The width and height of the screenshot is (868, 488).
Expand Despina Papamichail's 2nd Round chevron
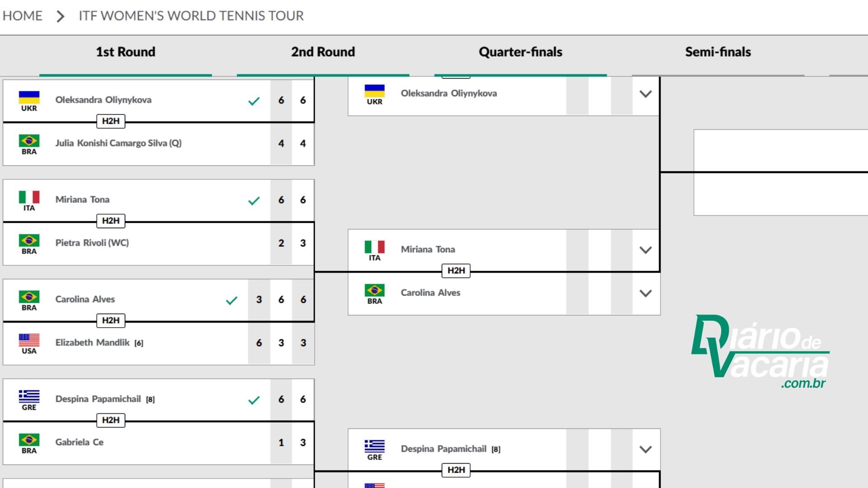click(646, 449)
